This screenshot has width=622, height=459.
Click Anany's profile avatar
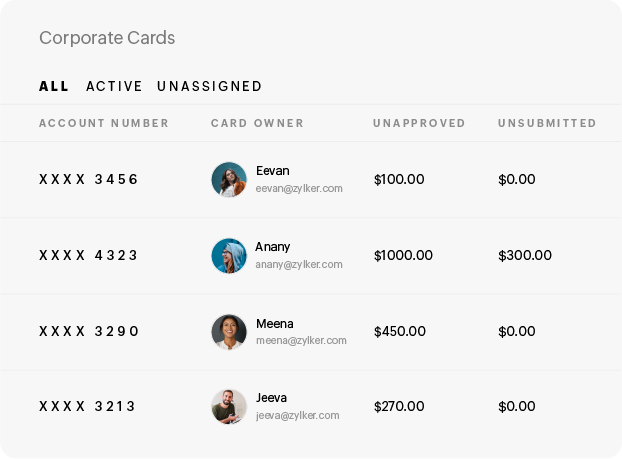(x=229, y=256)
